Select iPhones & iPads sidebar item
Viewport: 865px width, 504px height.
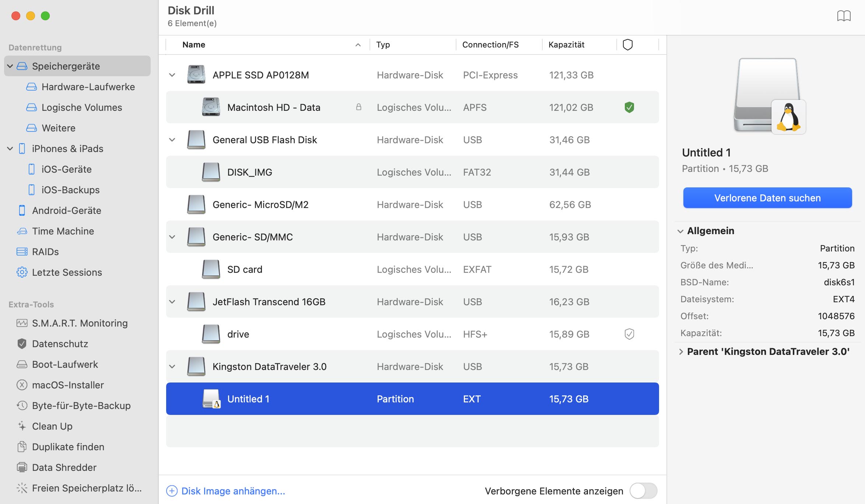pos(67,149)
